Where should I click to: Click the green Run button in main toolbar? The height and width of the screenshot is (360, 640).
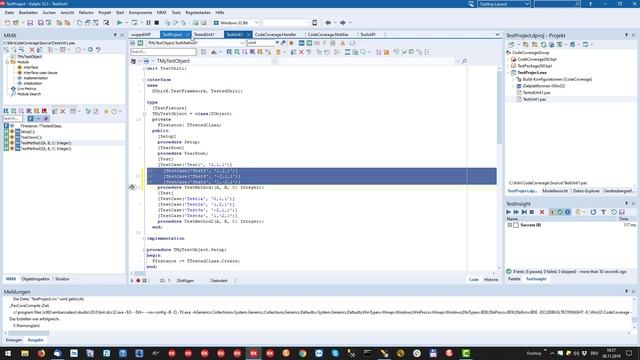119,23
